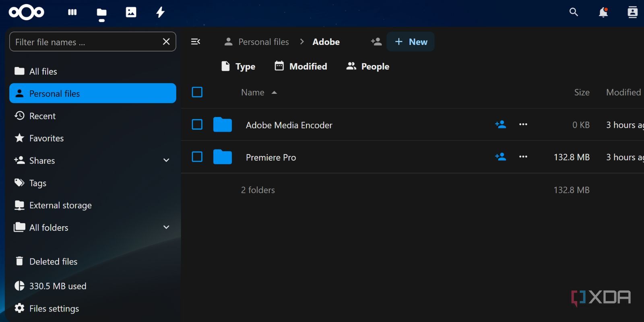
Task: Select the Adobe Media Encoder checkbox
Action: click(197, 125)
